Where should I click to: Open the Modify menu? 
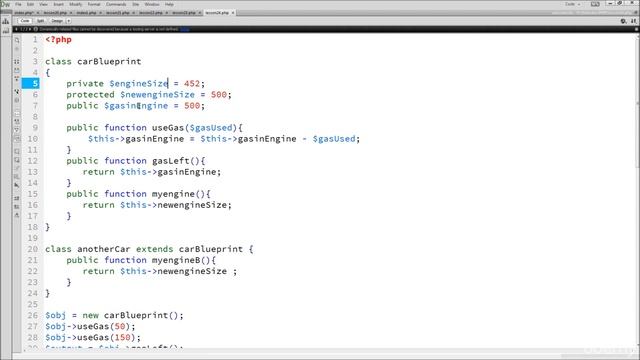[76, 4]
